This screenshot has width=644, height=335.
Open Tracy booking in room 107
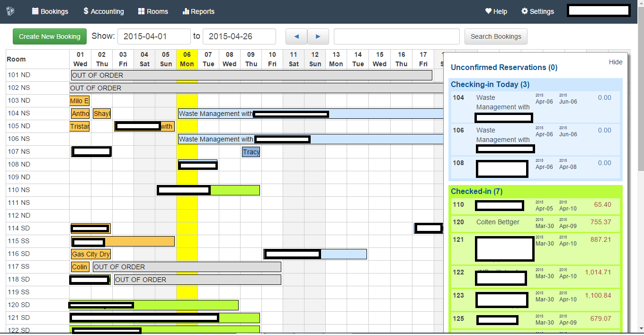click(x=251, y=152)
